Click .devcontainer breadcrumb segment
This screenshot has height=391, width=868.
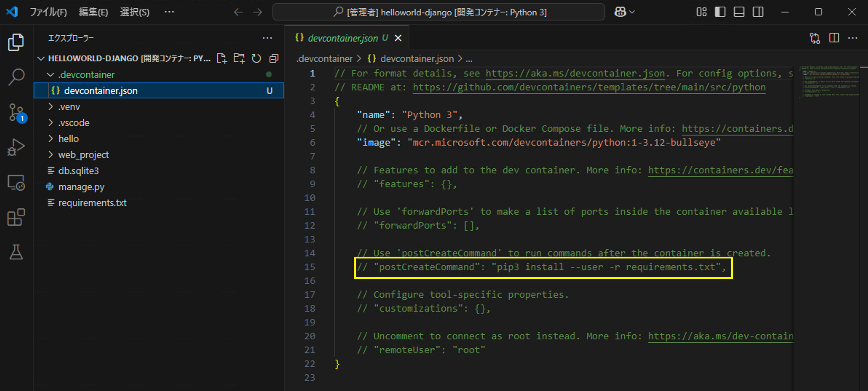point(324,59)
